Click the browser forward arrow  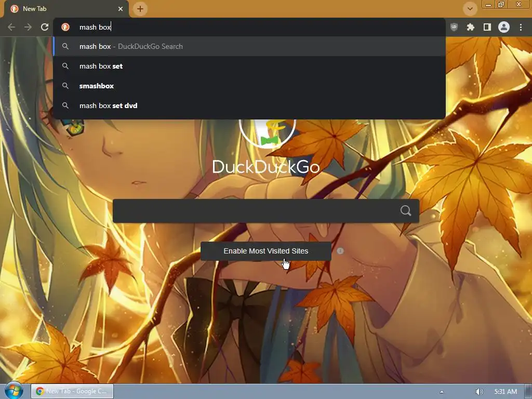pos(28,27)
